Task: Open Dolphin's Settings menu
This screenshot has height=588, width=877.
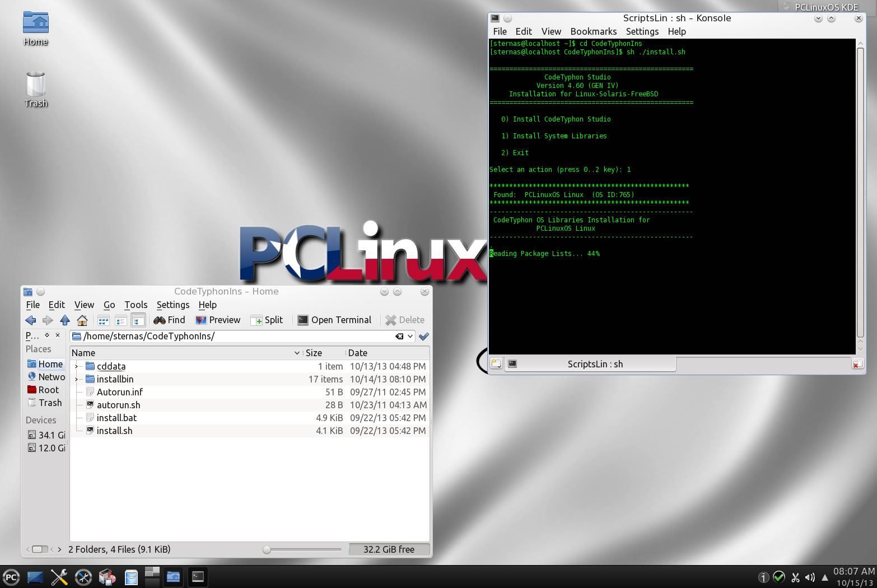Action: 173,305
